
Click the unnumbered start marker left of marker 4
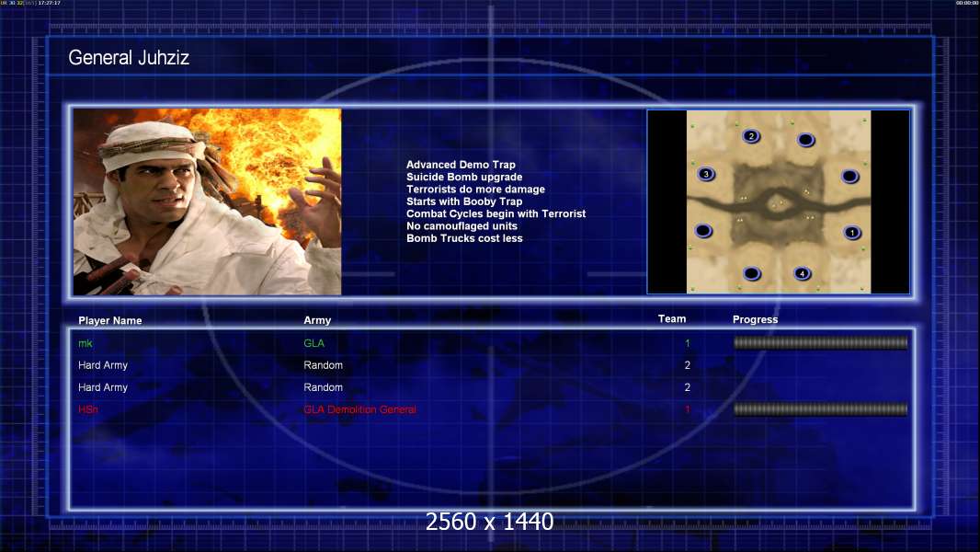pos(752,273)
